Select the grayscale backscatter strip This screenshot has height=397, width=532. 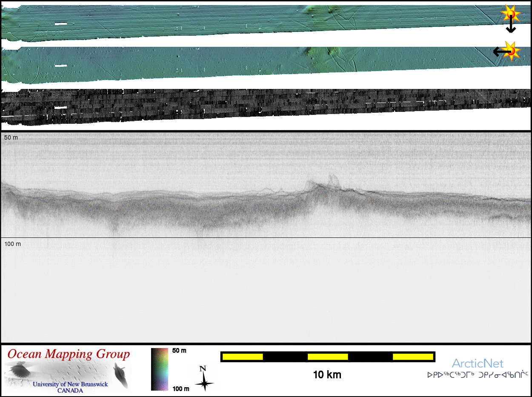(x=266, y=106)
